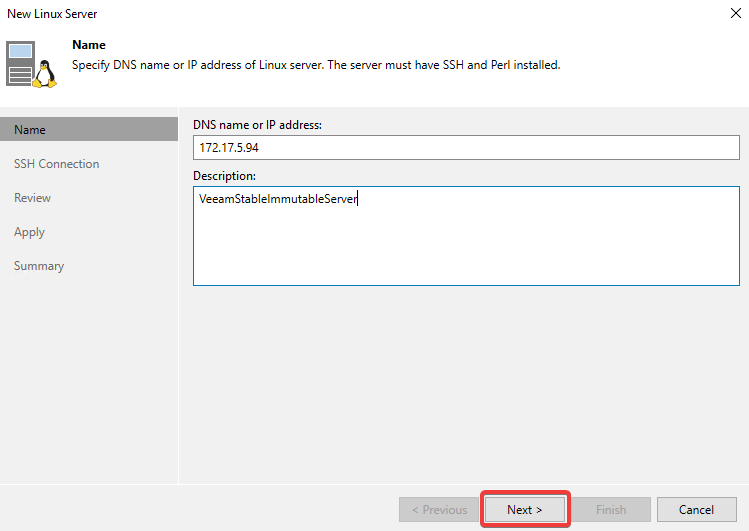Image resolution: width=749 pixels, height=531 pixels.
Task: Click the greyed-out Finish button
Action: click(610, 510)
